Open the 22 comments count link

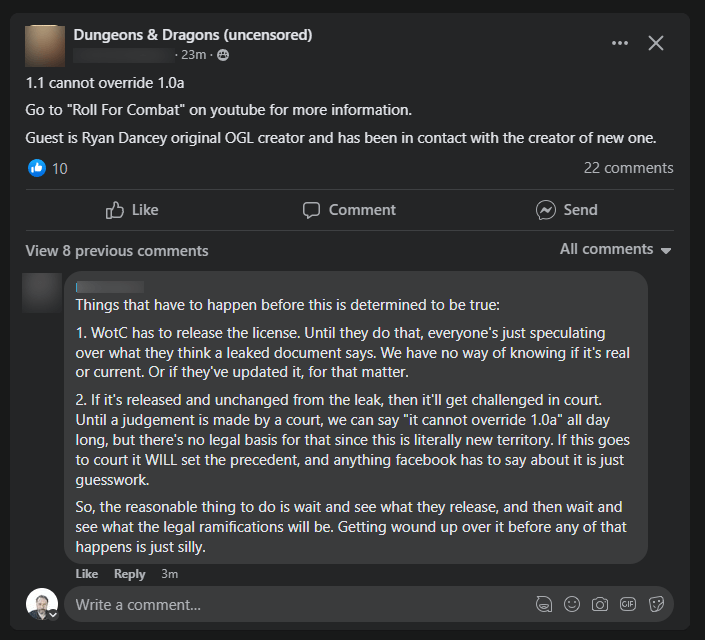(x=628, y=168)
